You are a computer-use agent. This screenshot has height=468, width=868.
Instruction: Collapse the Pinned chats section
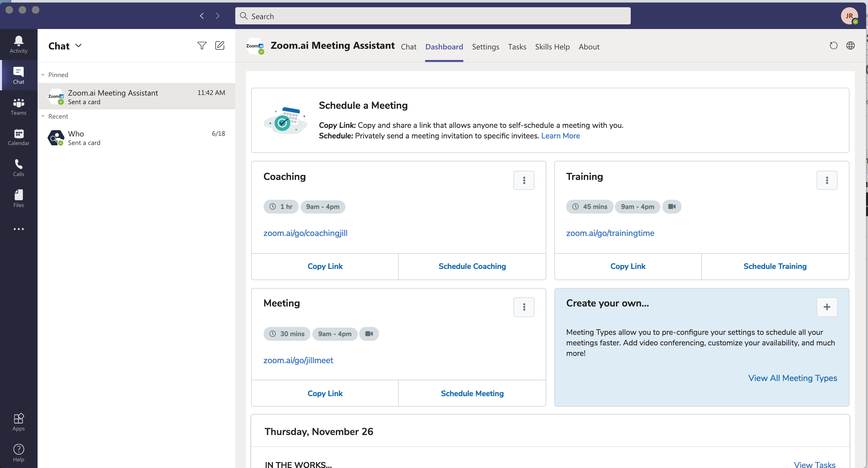tap(43, 75)
